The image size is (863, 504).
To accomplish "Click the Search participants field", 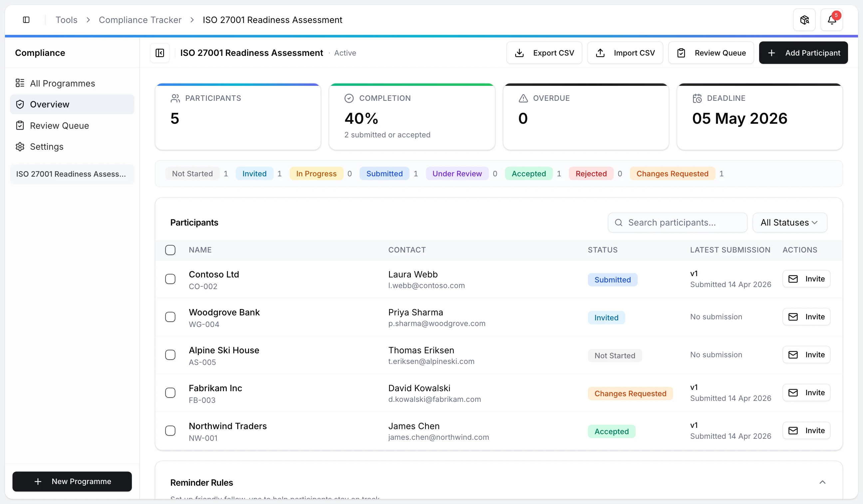I will point(677,223).
